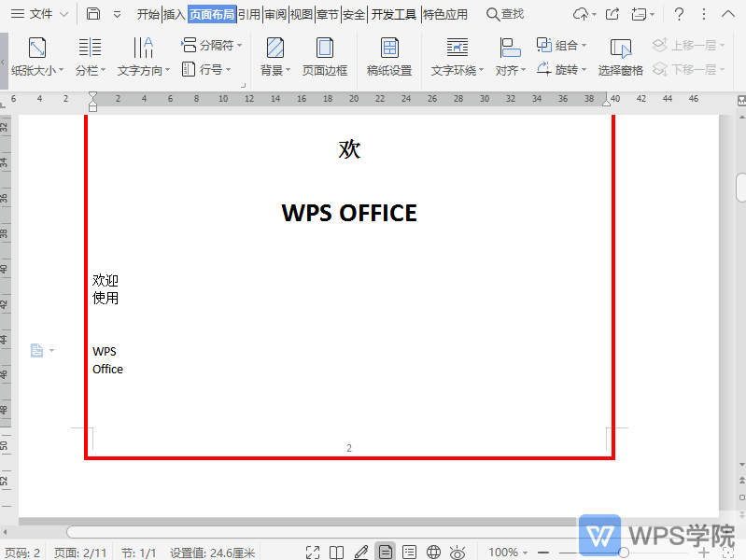Click the web layout globe icon
The width and height of the screenshot is (746, 560).
click(433, 553)
